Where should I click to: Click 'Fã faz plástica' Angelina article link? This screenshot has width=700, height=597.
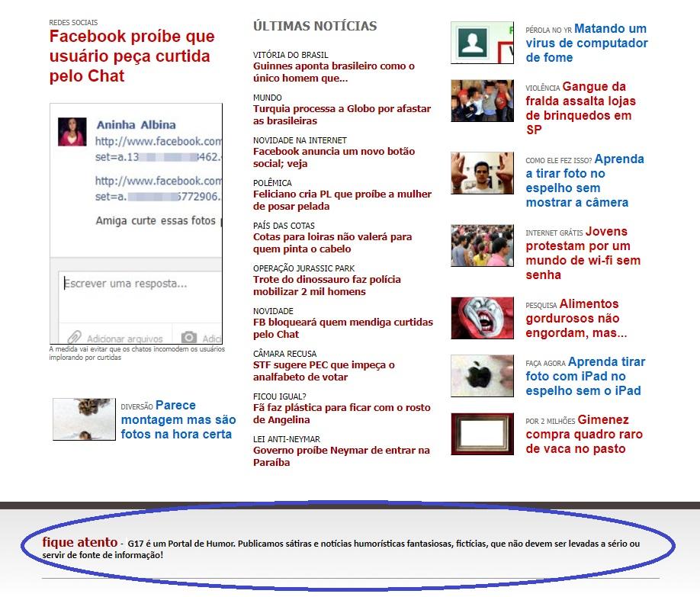pos(342,413)
